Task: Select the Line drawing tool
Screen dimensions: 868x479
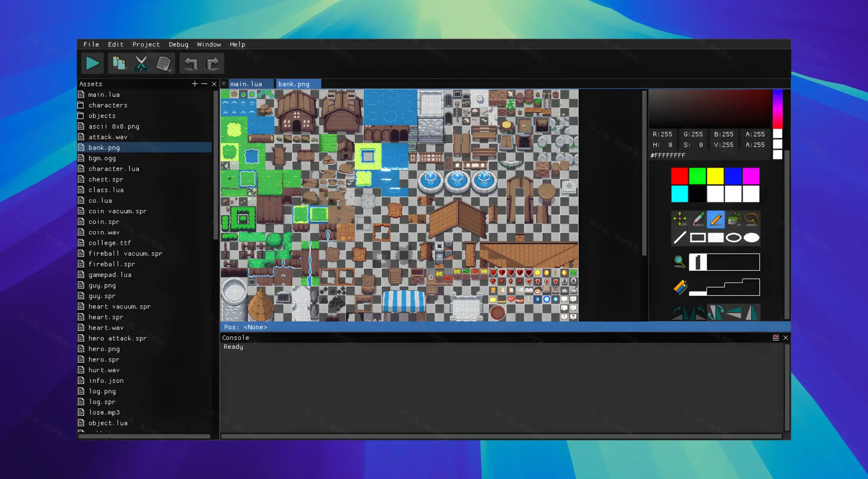Action: 679,238
